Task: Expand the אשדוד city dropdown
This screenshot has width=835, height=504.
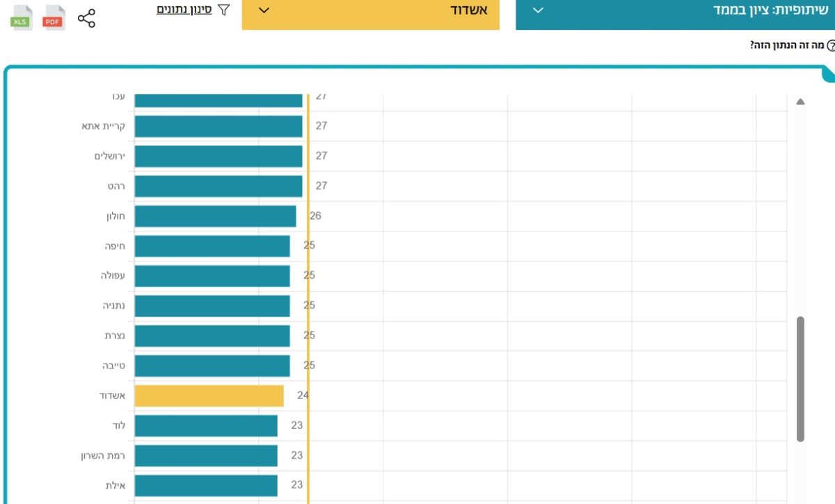Action: 370,11
